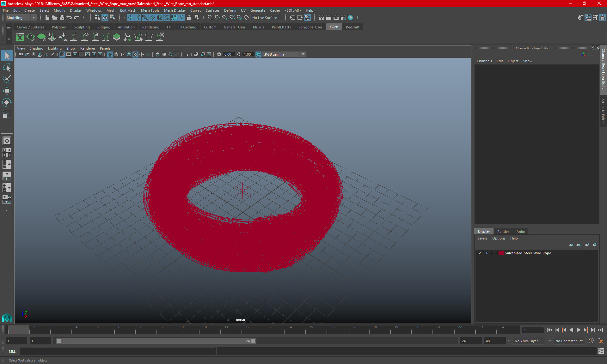Click the select camera icon in viewport
This screenshot has height=364, width=607.
click(x=21, y=54)
